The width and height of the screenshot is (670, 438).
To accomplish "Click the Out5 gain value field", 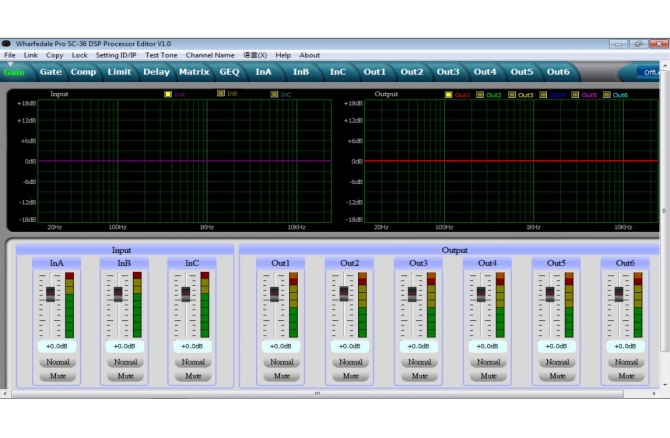I will pos(556,346).
